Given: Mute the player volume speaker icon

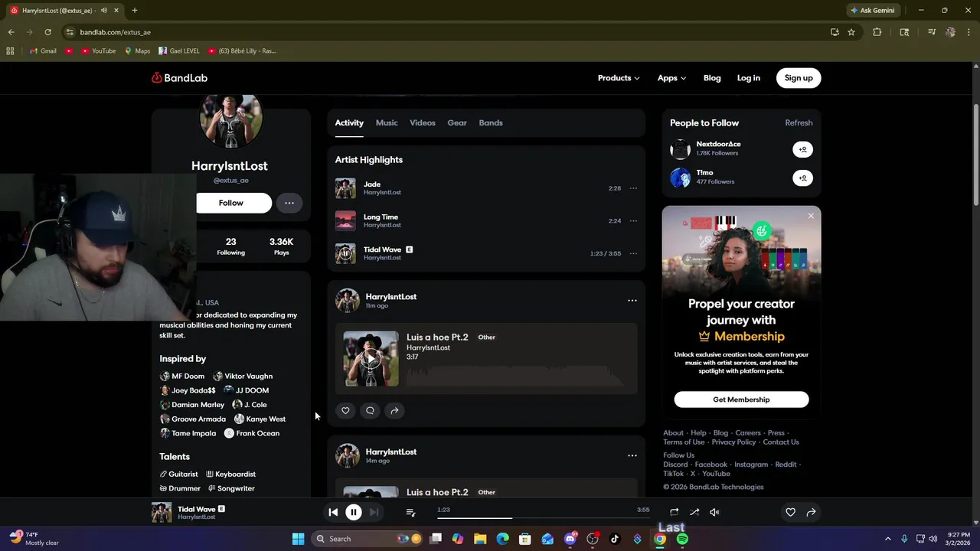Looking at the screenshot, I should point(714,512).
